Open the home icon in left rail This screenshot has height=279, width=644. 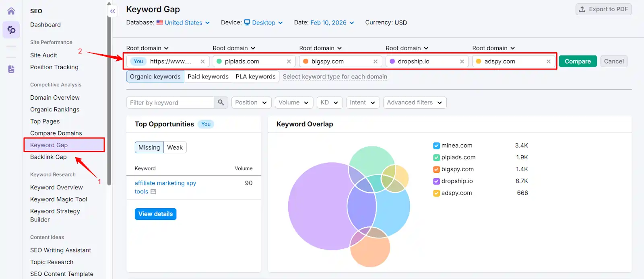[11, 11]
